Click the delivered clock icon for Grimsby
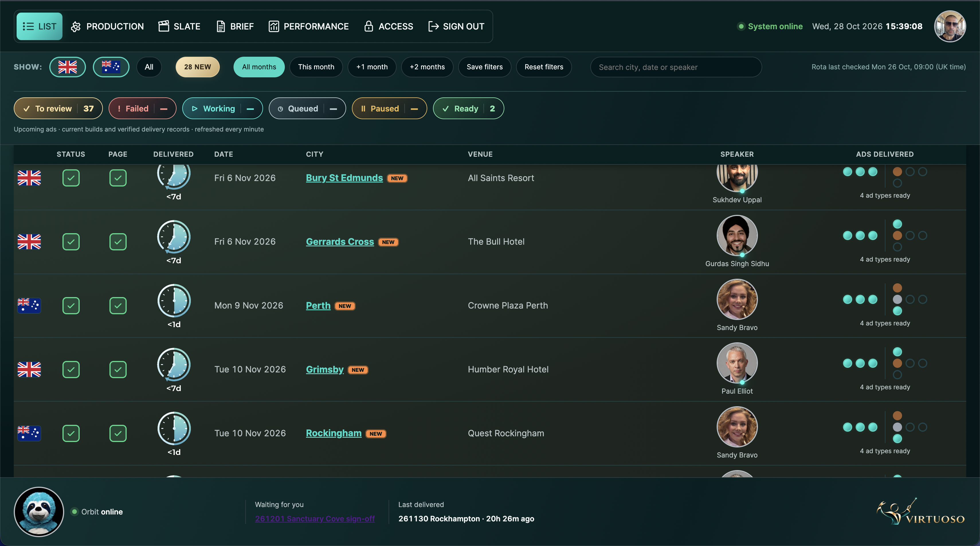 point(174,365)
